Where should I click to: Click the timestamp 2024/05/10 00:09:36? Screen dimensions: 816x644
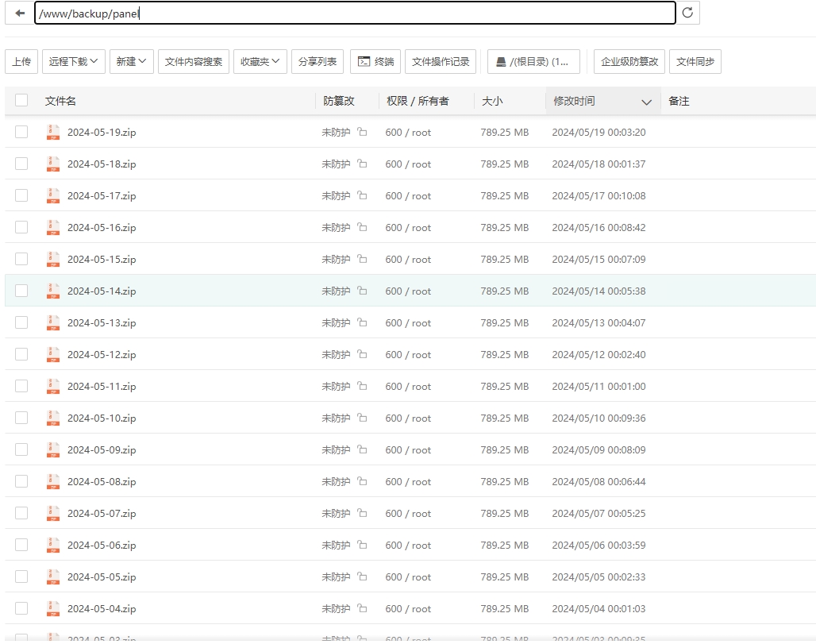599,418
